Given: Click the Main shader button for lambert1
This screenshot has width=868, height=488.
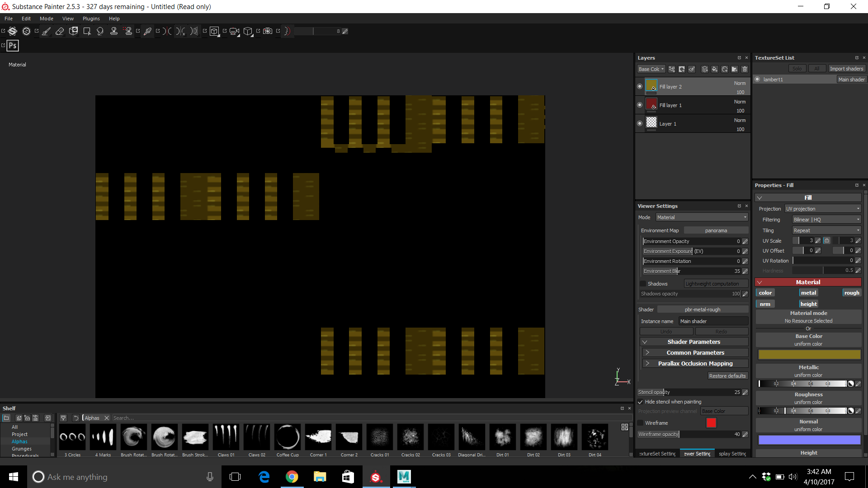Looking at the screenshot, I should point(851,80).
